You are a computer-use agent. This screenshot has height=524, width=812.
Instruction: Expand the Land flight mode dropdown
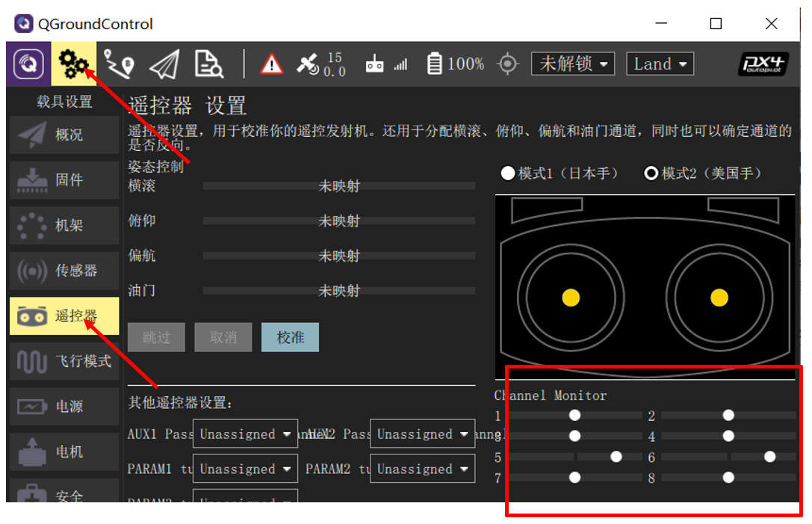point(660,64)
